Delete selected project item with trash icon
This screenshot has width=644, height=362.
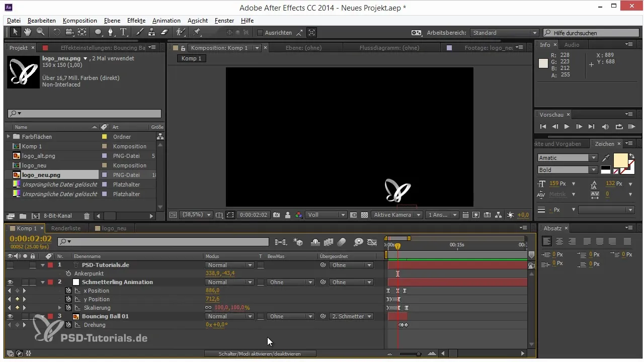[x=87, y=216]
